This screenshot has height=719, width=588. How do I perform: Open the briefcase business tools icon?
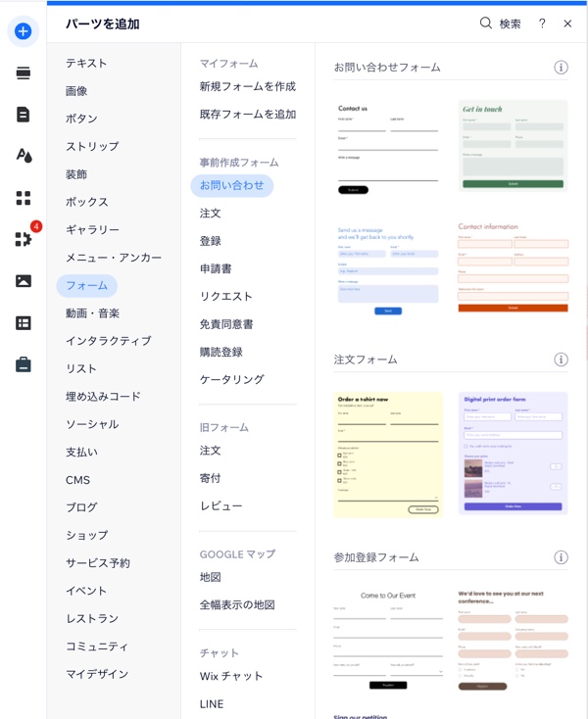pyautogui.click(x=23, y=364)
